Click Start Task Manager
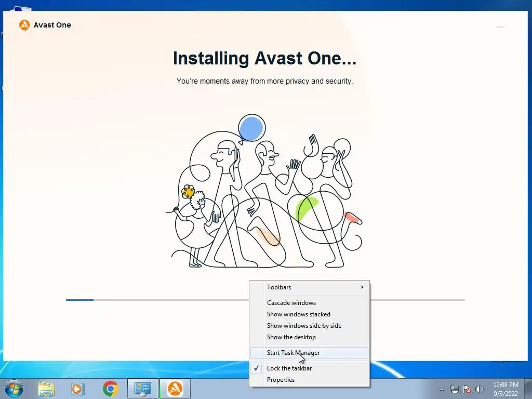The width and height of the screenshot is (532, 399). click(310, 353)
